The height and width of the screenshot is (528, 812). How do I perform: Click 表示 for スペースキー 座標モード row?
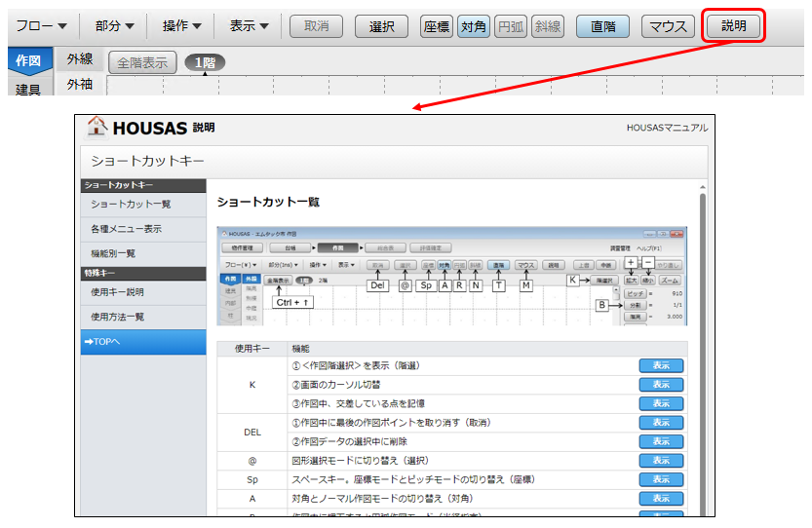tap(661, 480)
